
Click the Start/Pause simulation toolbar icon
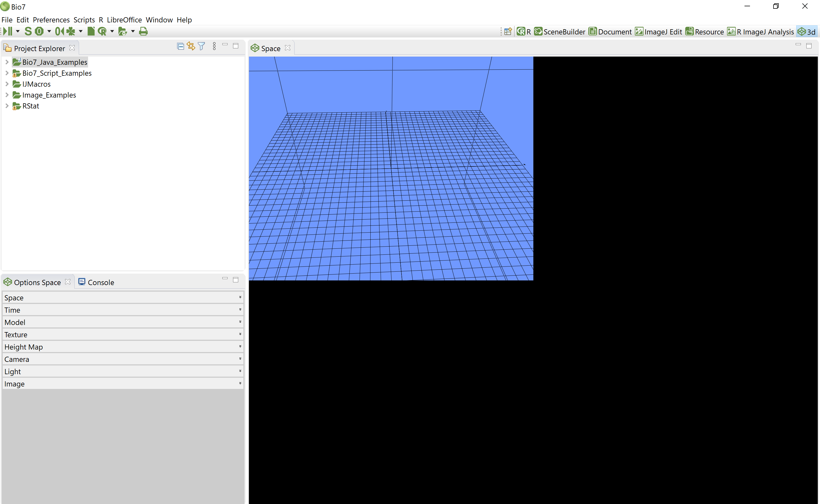[8, 31]
